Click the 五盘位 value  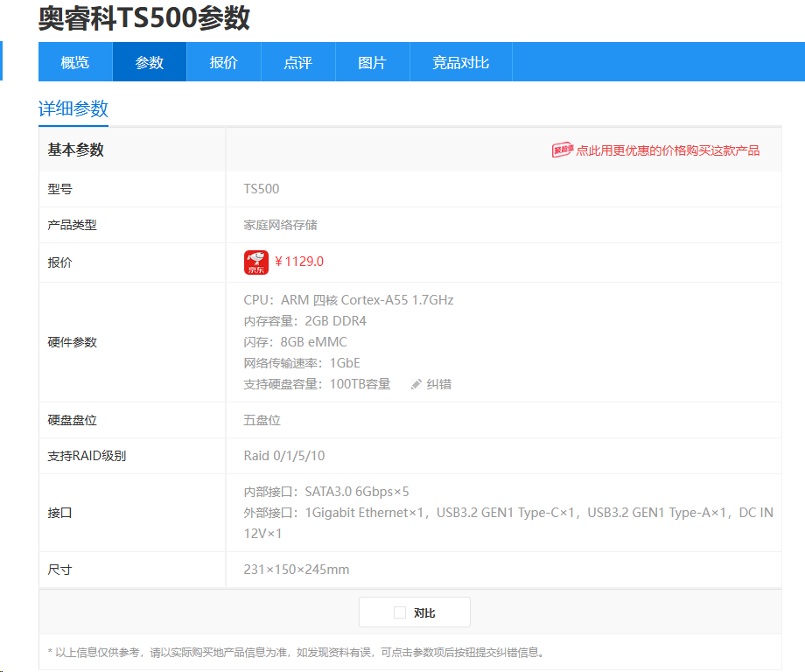[262, 420]
